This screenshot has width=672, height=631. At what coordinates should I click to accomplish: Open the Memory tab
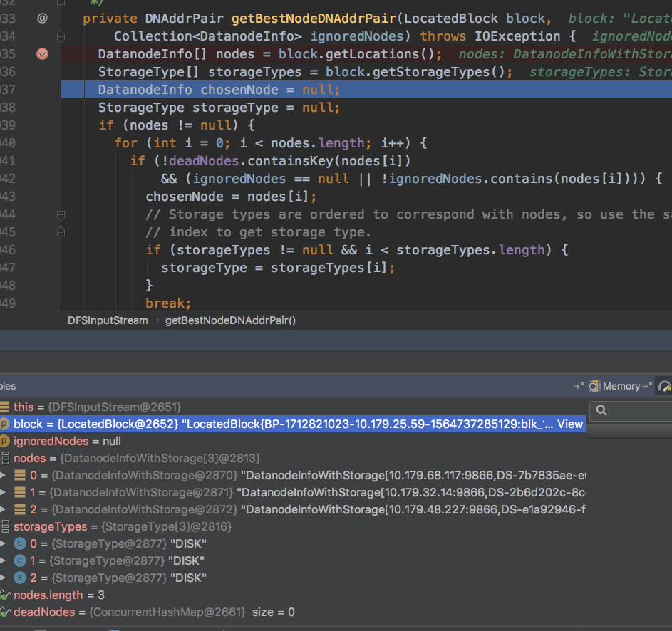tap(621, 386)
